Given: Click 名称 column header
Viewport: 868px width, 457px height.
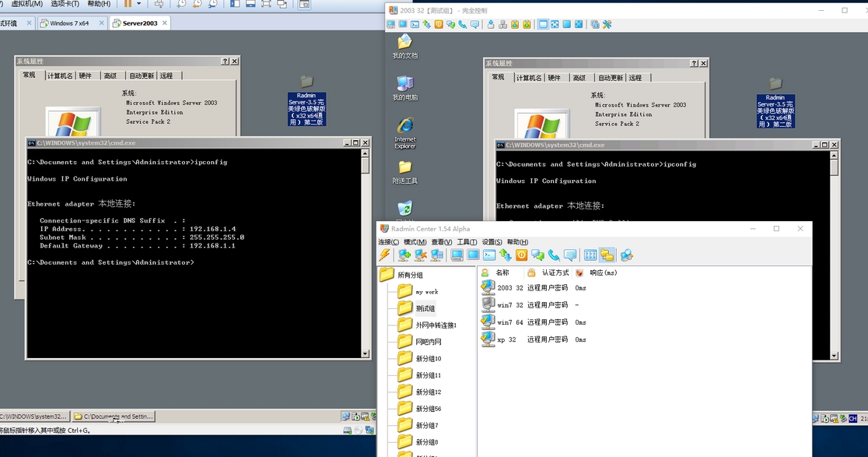Looking at the screenshot, I should click(502, 272).
